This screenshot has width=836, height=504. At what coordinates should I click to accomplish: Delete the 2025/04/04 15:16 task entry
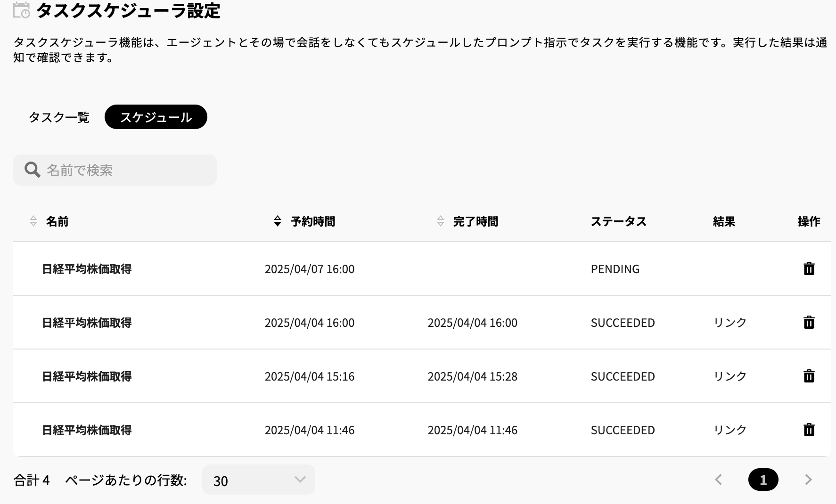tap(810, 376)
